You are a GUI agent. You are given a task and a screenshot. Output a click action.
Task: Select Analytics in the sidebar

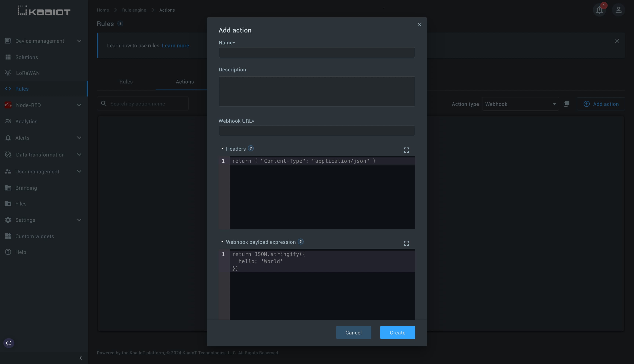(44, 121)
